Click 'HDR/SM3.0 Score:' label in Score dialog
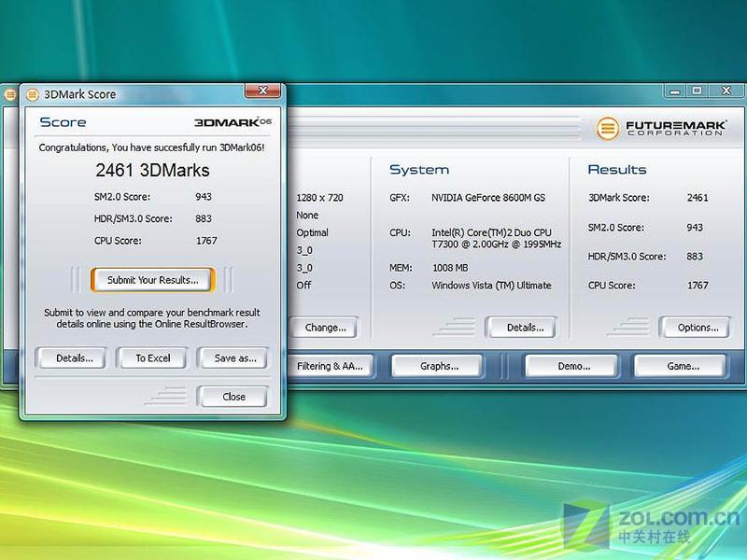The width and height of the screenshot is (747, 560). (133, 218)
